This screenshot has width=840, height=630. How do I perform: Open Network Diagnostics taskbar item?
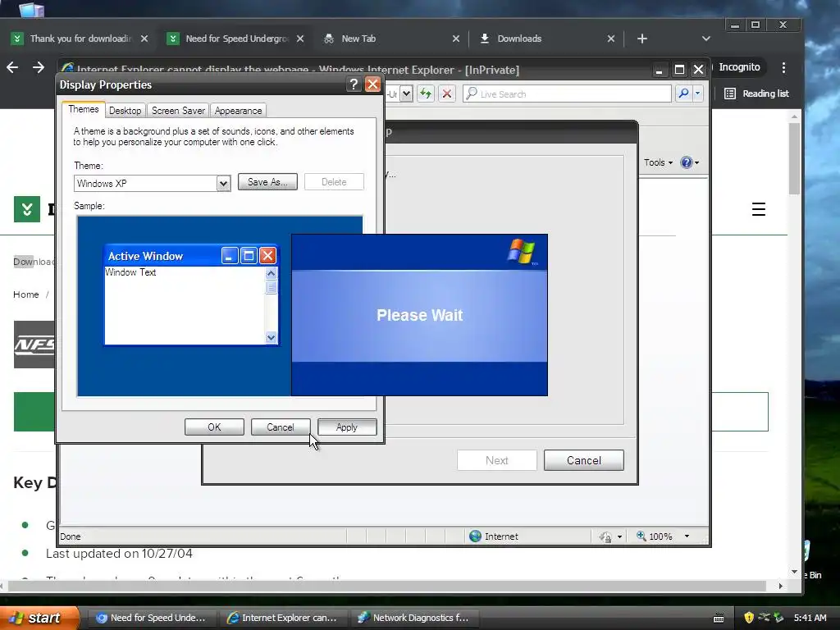(414, 618)
